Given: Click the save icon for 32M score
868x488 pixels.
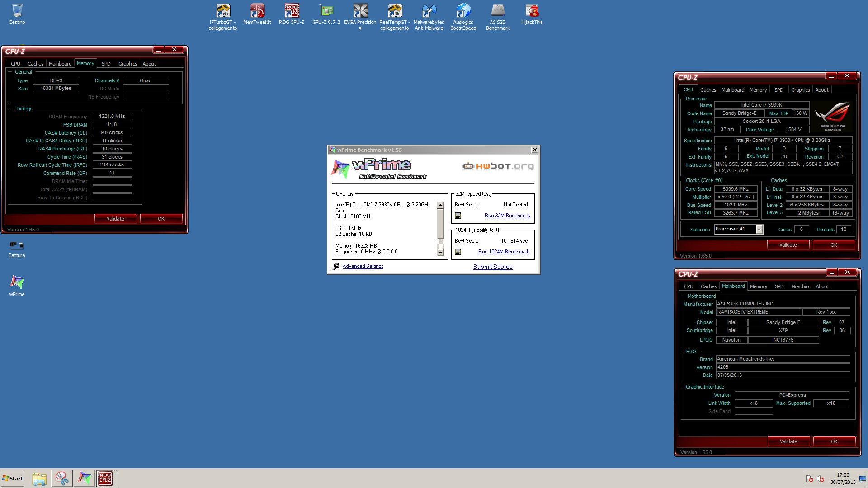Looking at the screenshot, I should 458,216.
